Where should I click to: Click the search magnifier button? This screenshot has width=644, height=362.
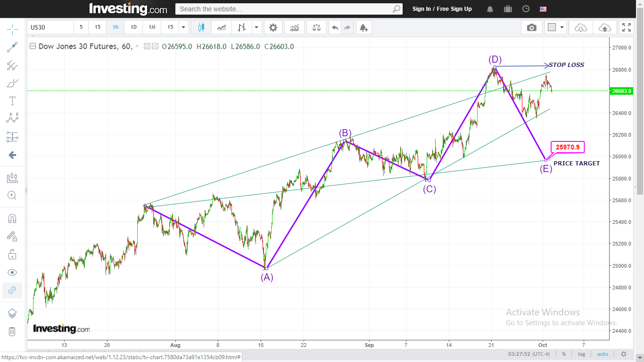click(397, 9)
